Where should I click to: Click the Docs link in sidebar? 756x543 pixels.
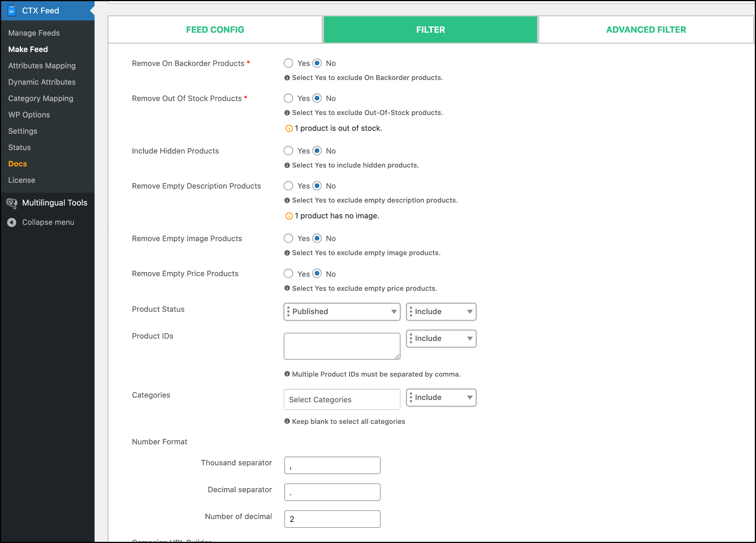(18, 164)
